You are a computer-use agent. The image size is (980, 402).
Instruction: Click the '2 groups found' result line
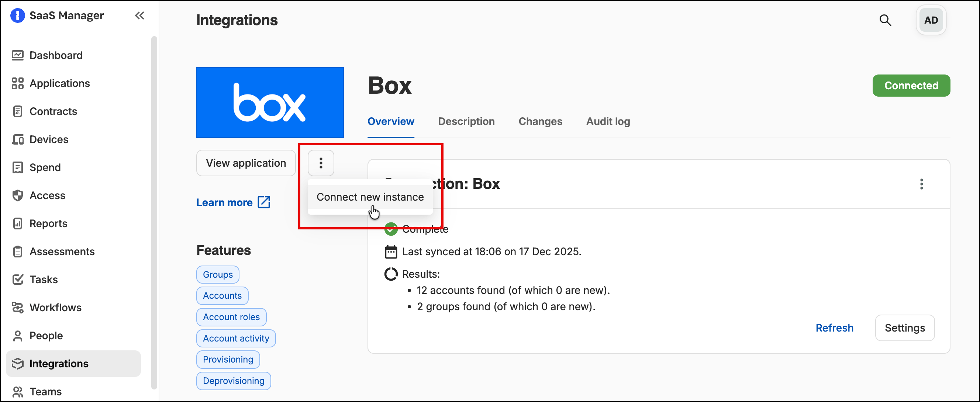click(505, 306)
